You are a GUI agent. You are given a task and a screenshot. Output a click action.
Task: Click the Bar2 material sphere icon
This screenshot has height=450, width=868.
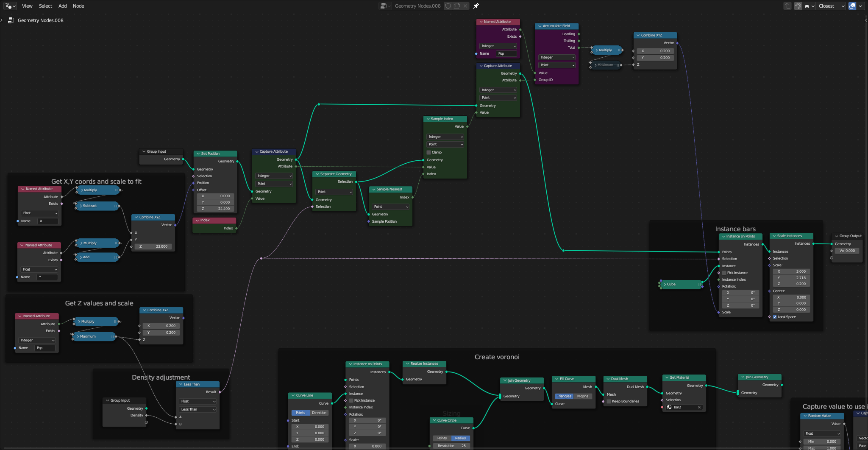click(669, 407)
